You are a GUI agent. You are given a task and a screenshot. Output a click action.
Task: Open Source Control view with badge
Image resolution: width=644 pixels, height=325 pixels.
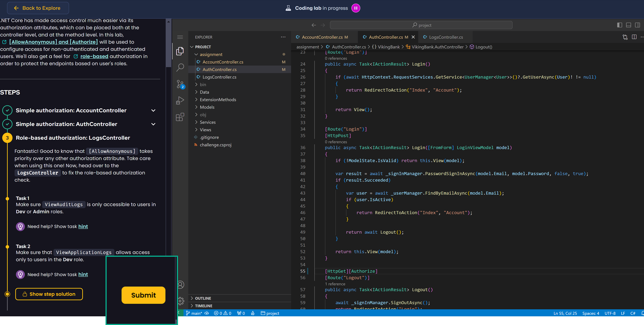[x=180, y=84]
